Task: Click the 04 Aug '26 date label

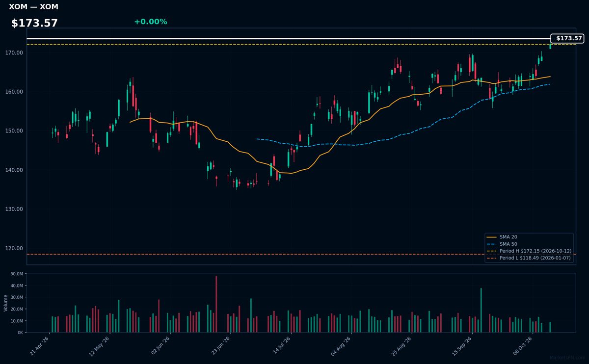Action: click(x=342, y=346)
